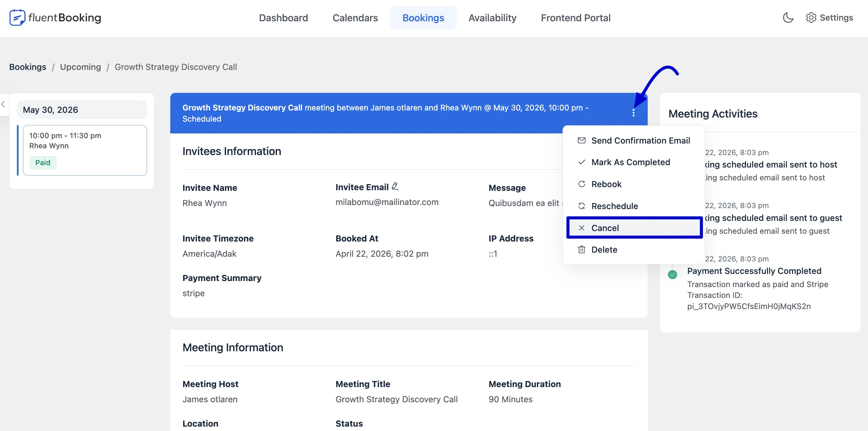Choose Cancel in the actions menu

(x=635, y=228)
